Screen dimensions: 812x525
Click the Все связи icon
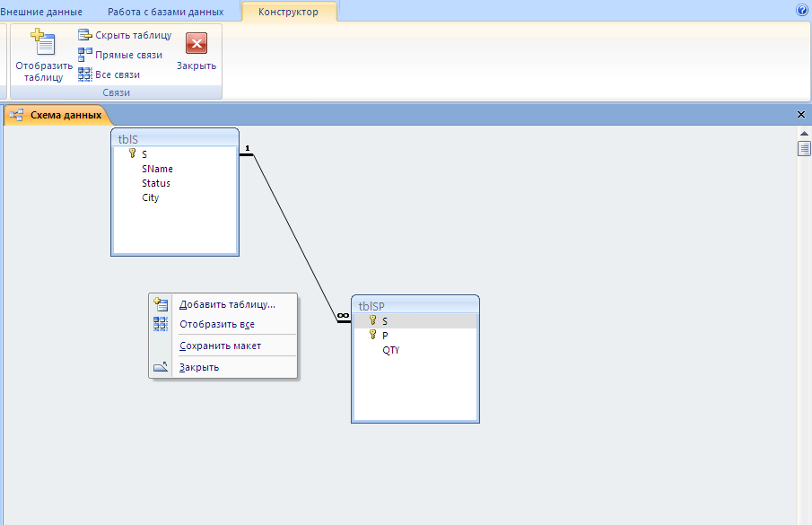[x=85, y=74]
